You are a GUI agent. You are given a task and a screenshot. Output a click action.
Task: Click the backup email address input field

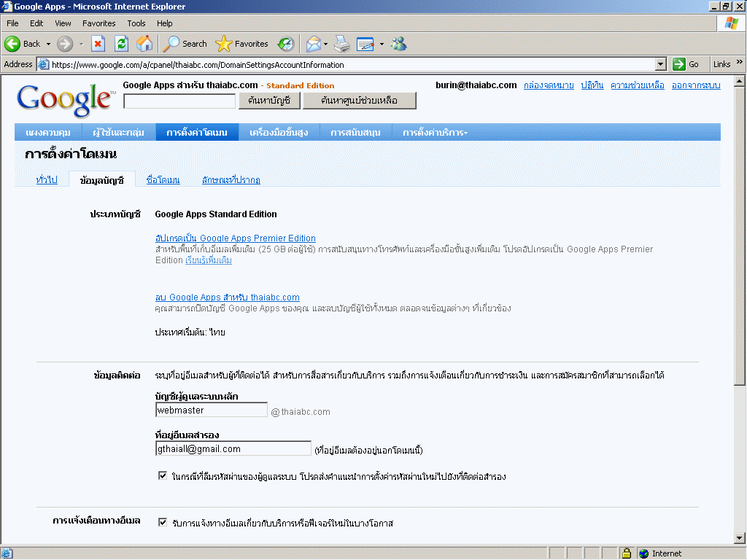tap(233, 449)
